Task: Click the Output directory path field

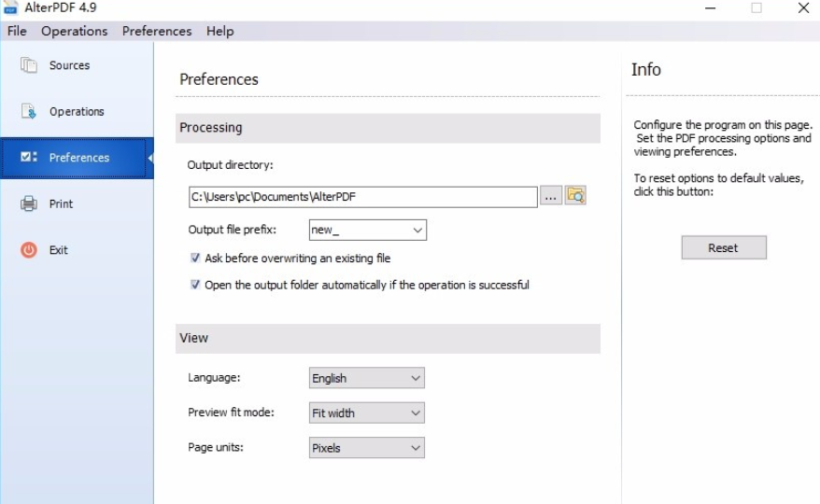Action: (363, 197)
